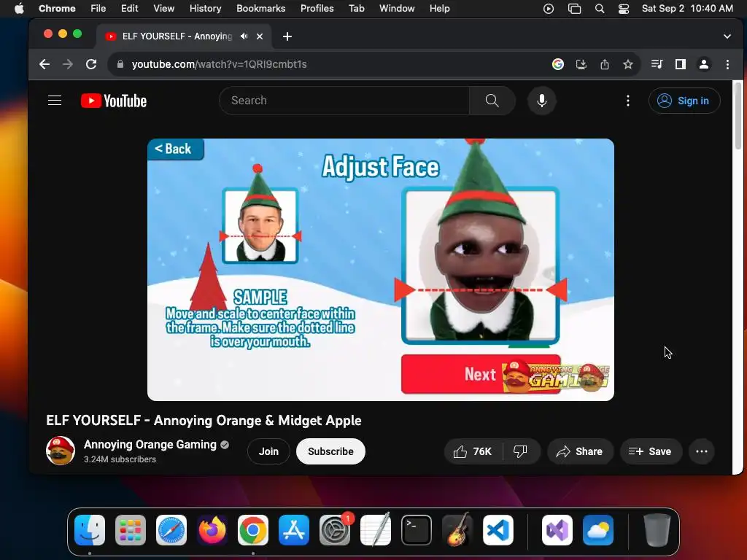Open the App Store from the dock
Screen dimensions: 747x560
[294, 530]
